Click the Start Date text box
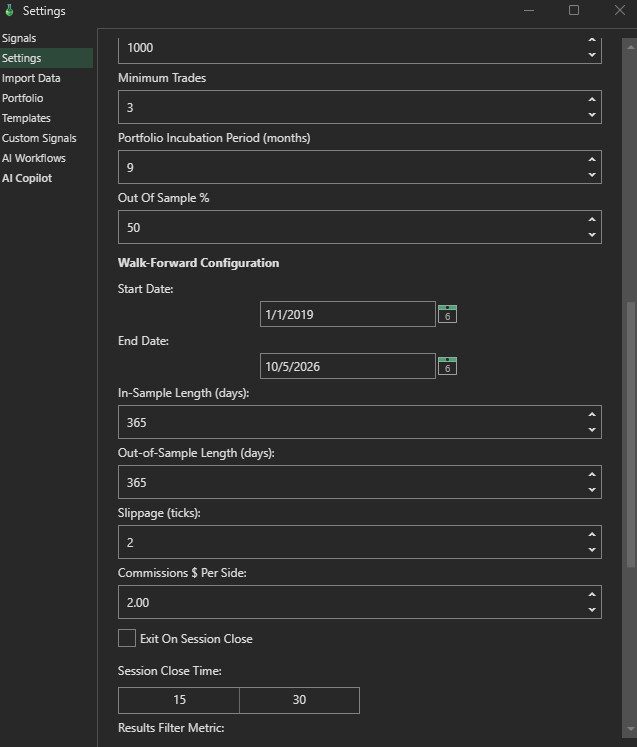Viewport: 637px width, 747px height. click(x=348, y=314)
